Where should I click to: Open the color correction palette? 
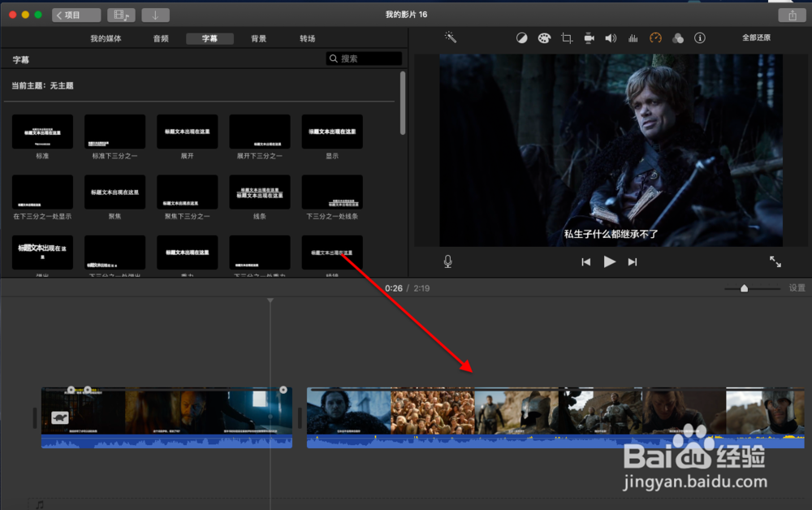click(544, 38)
